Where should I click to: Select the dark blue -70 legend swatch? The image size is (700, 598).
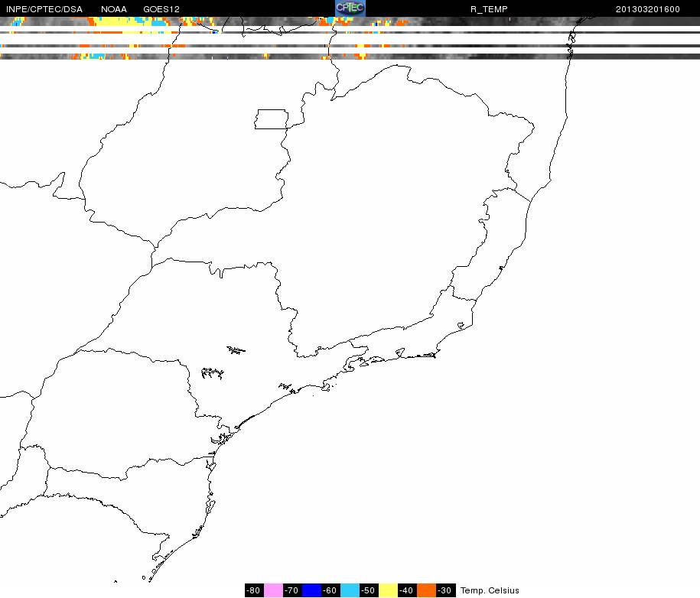click(x=311, y=590)
